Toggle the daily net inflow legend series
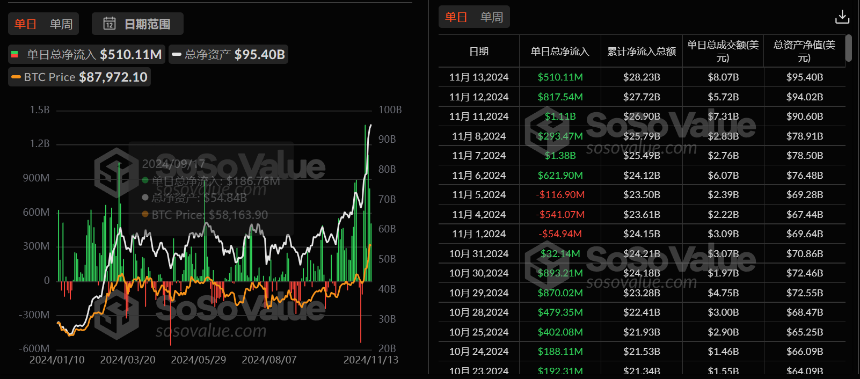This screenshot has height=379, width=860. pyautogui.click(x=87, y=54)
